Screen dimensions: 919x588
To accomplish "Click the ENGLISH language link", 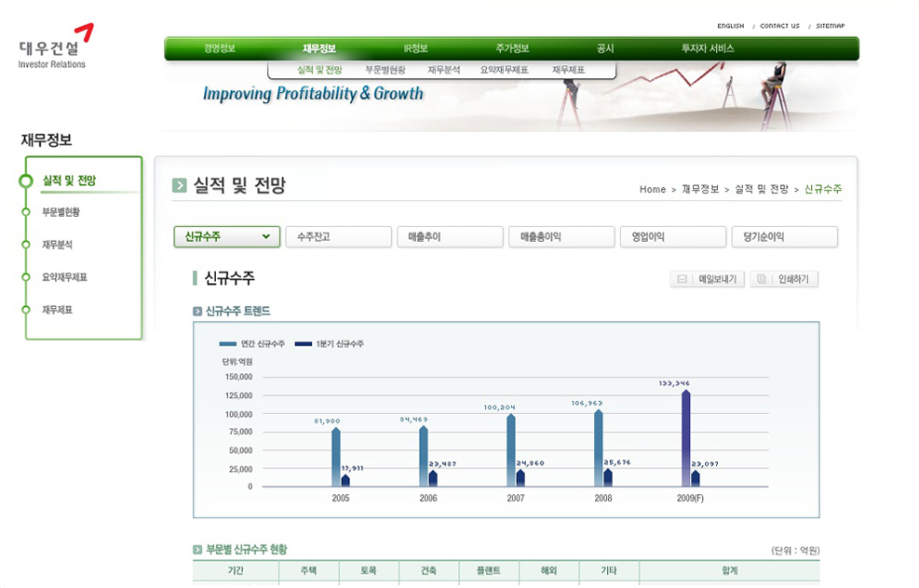I will point(730,26).
